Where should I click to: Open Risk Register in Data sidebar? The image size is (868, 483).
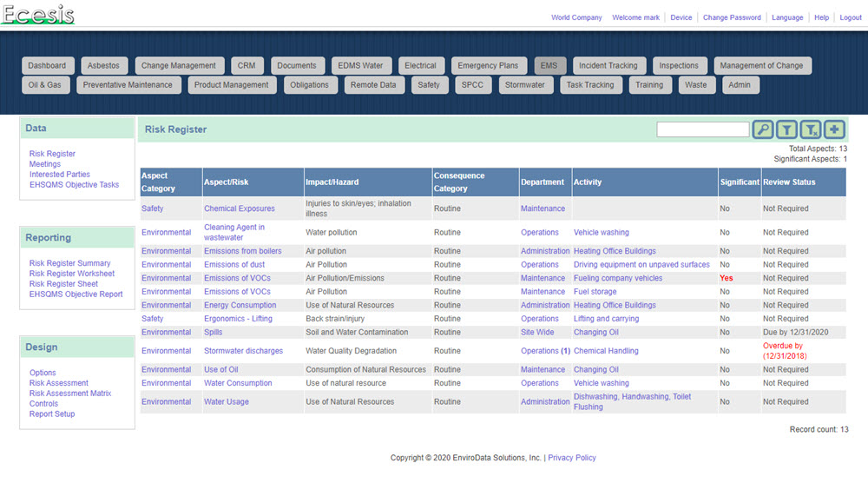click(52, 154)
